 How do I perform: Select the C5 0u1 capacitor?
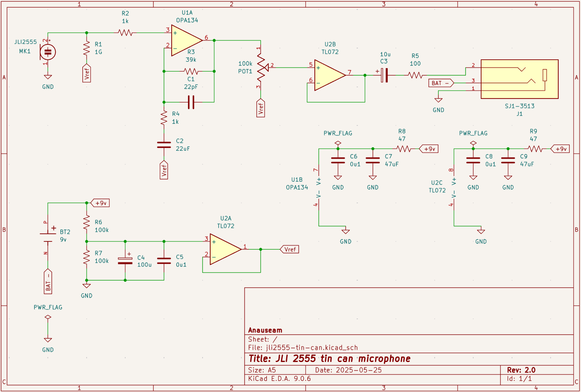click(x=164, y=261)
